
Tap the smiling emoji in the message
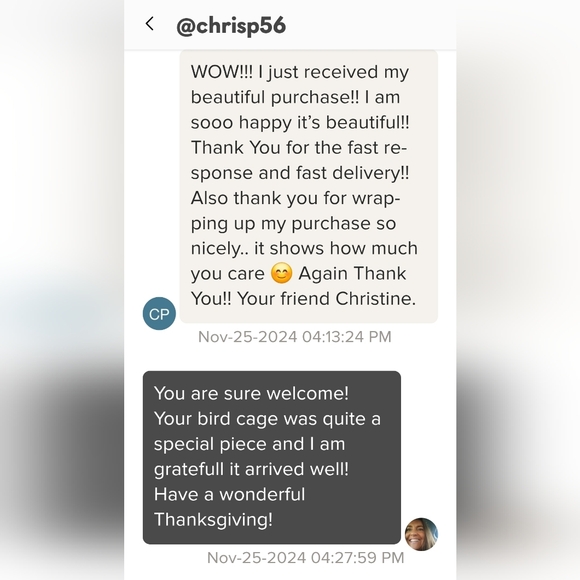[281, 274]
